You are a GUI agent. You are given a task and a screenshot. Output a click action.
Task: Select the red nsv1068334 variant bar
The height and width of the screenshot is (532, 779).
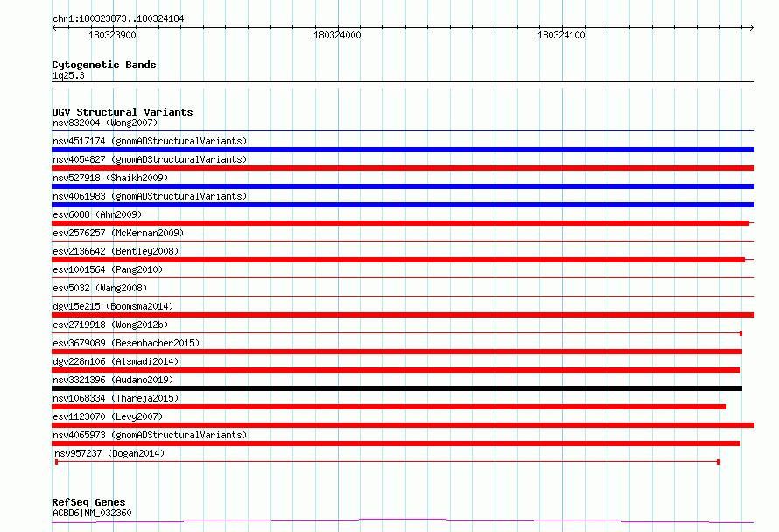click(389, 407)
